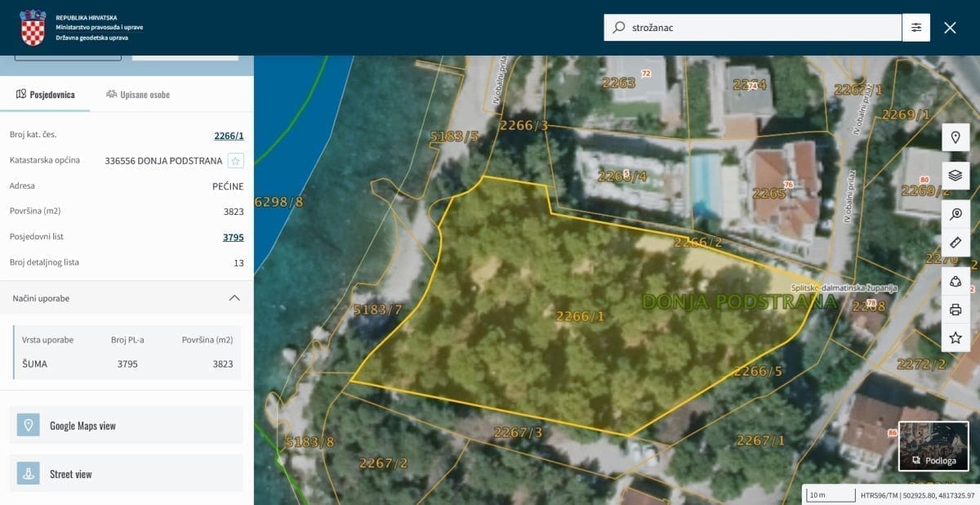Switch to the Upisane osobe tab
The image size is (980, 505).
(138, 95)
